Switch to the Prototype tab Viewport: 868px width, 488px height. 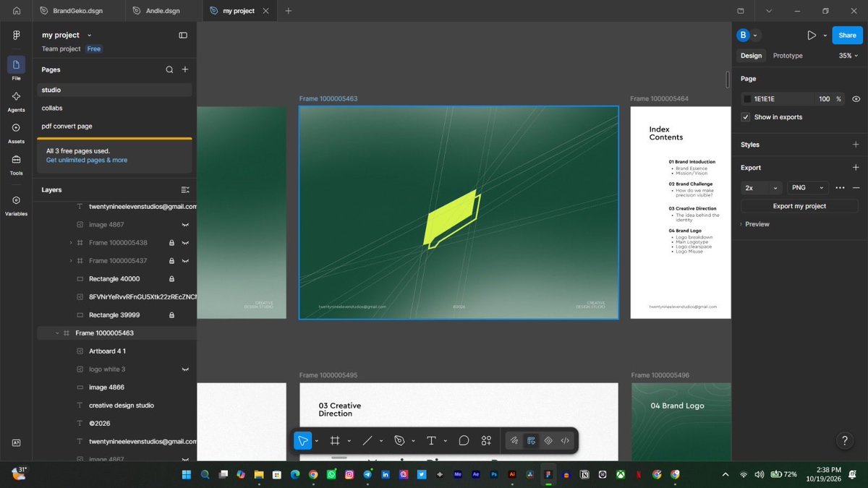click(x=788, y=56)
